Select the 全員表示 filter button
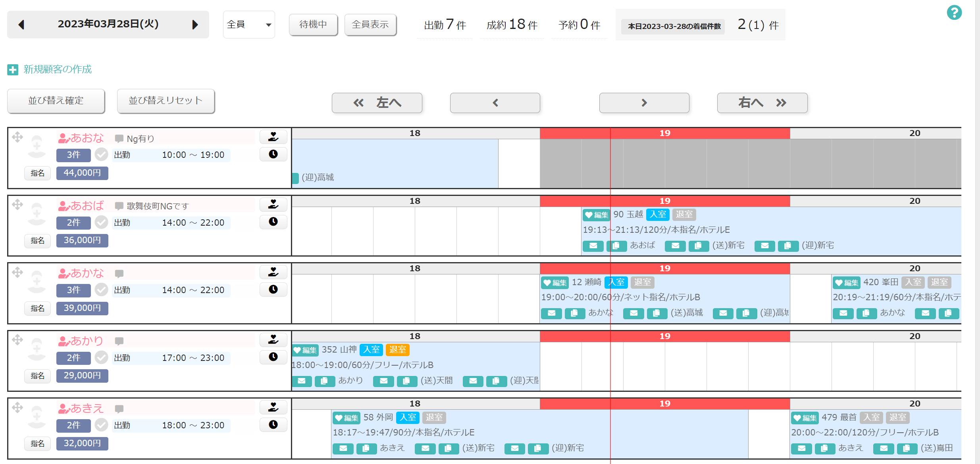This screenshot has height=464, width=980. 370,25
